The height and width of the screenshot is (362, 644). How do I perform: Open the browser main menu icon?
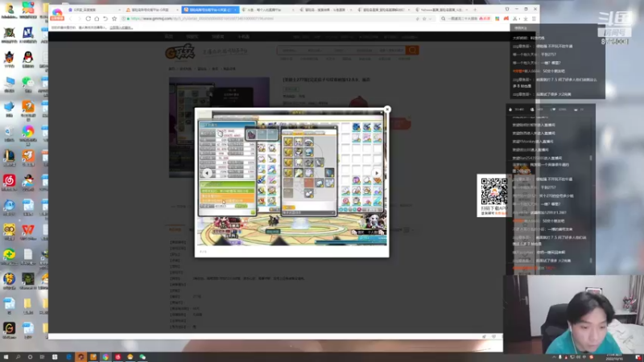point(534,19)
